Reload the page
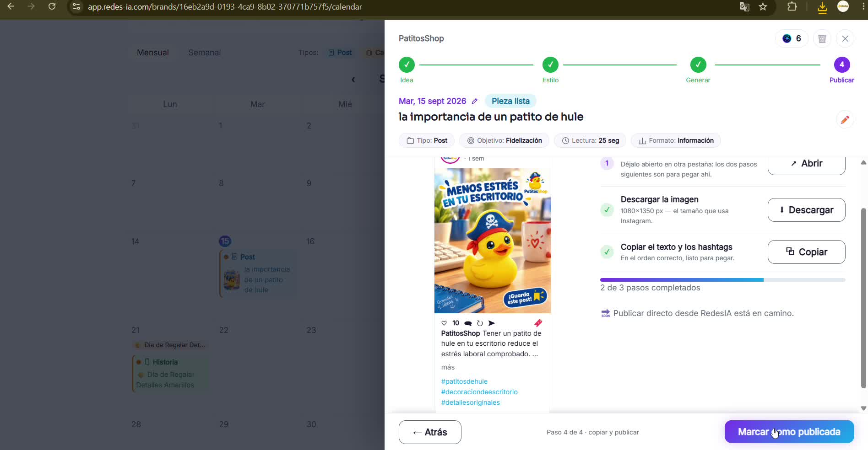The height and width of the screenshot is (450, 868). [x=52, y=6]
